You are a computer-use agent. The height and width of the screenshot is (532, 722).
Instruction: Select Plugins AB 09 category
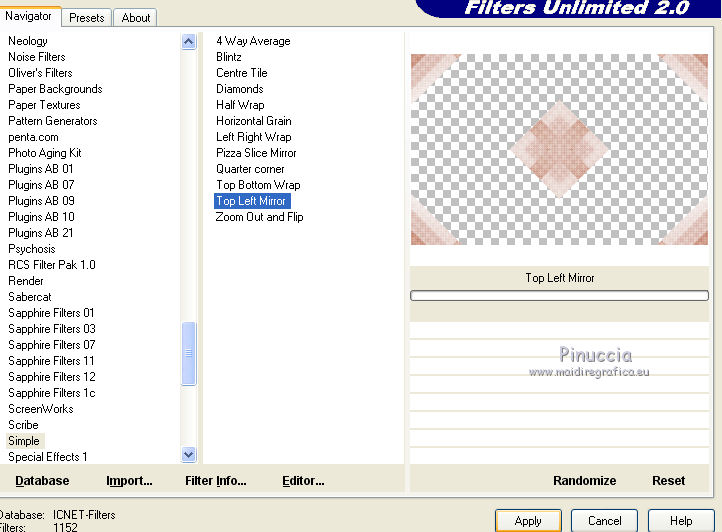tap(41, 201)
